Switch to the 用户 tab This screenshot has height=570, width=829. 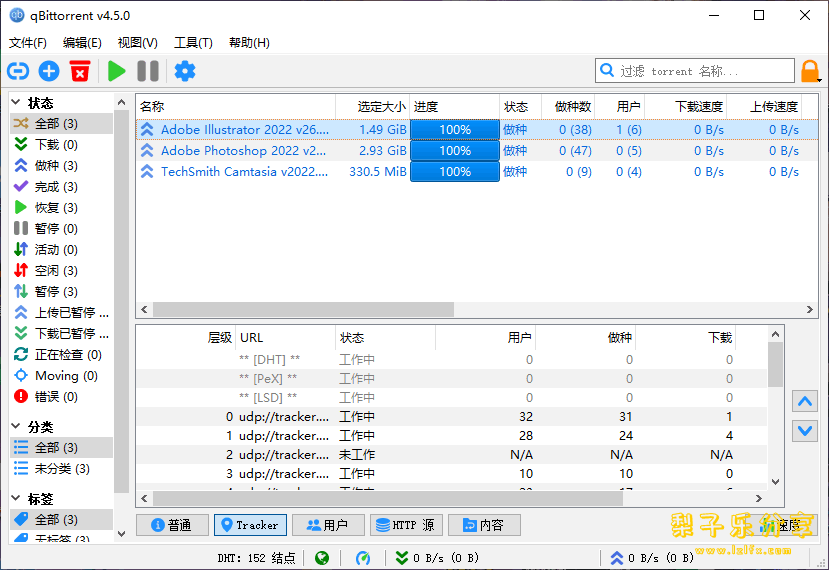point(328,525)
